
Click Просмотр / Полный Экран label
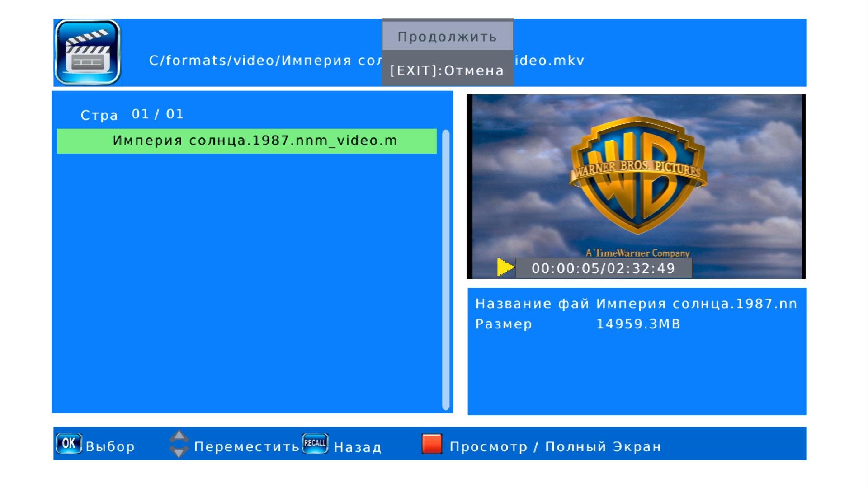tap(555, 446)
